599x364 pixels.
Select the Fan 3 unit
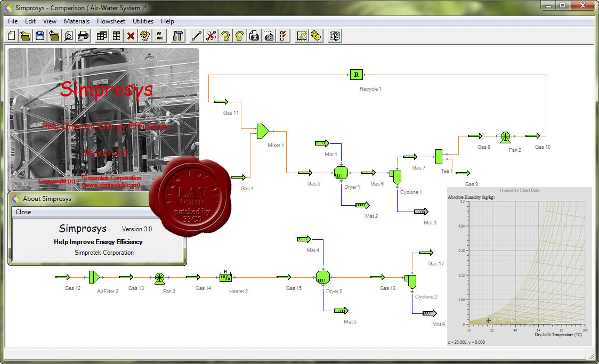159,278
